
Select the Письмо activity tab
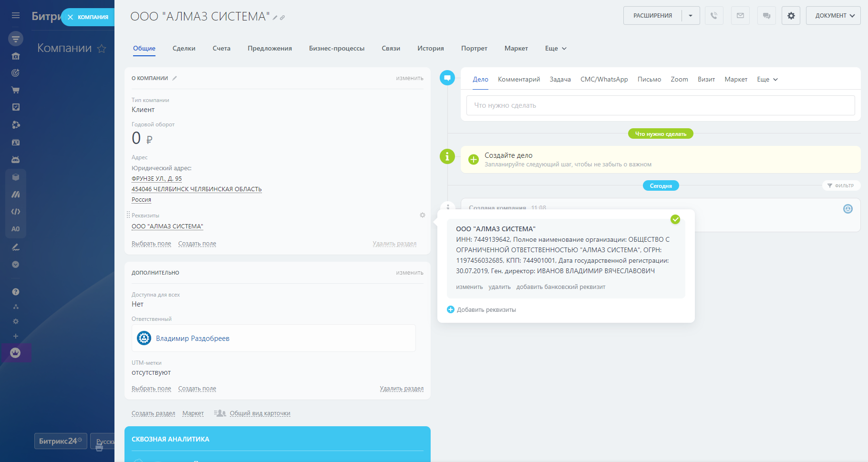(x=650, y=79)
